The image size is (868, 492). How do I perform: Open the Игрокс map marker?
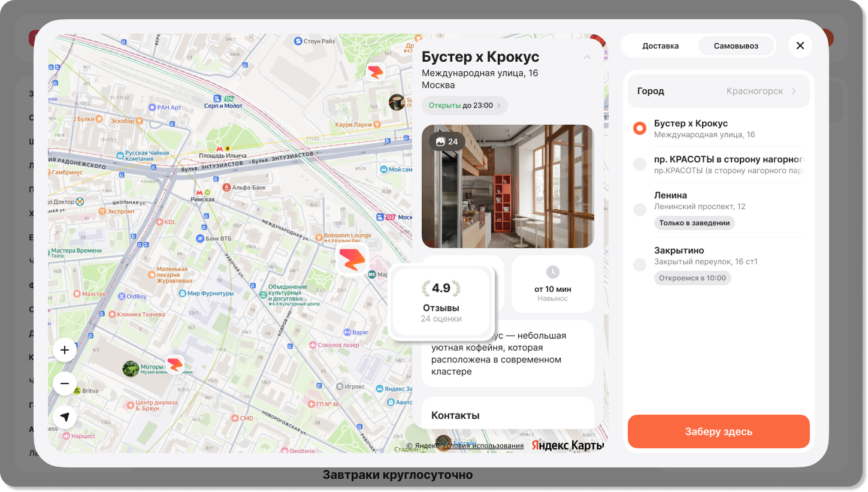340,387
